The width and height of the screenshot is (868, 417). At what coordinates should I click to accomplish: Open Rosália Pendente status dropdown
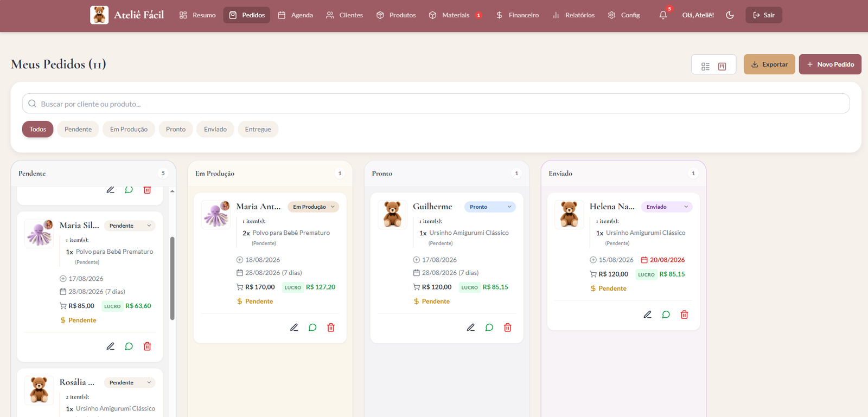coord(130,383)
